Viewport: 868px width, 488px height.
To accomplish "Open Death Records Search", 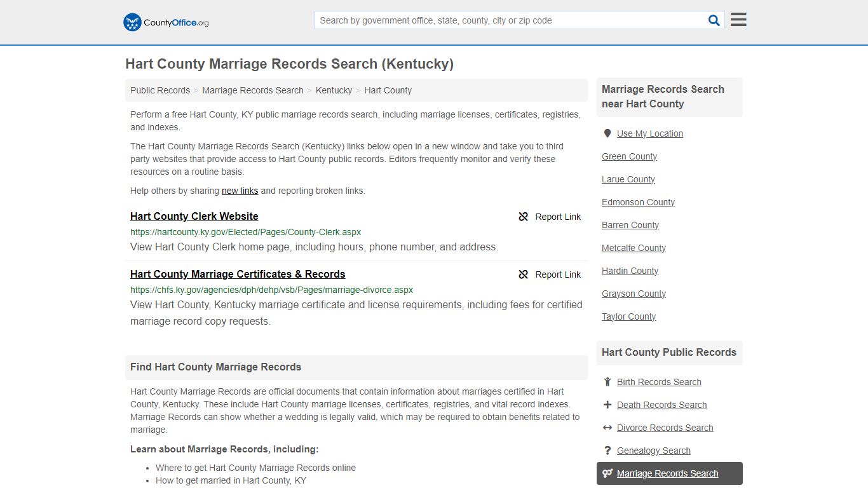I will click(x=661, y=405).
